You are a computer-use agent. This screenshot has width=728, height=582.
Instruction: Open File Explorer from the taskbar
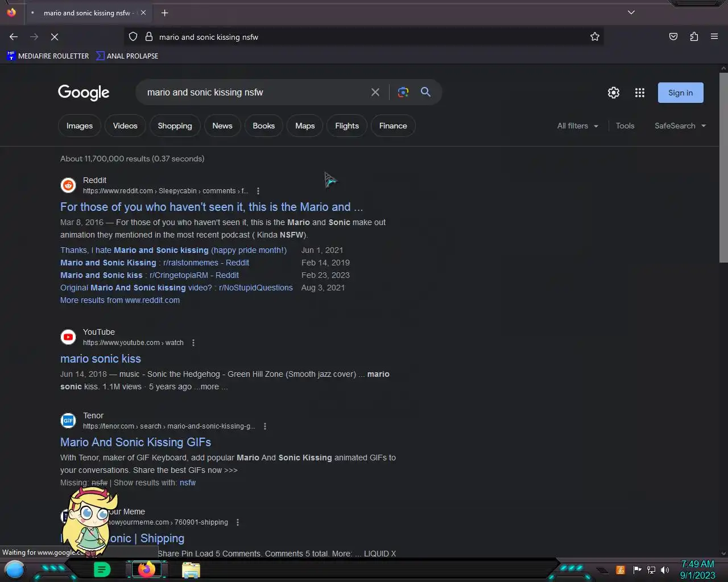tap(191, 569)
